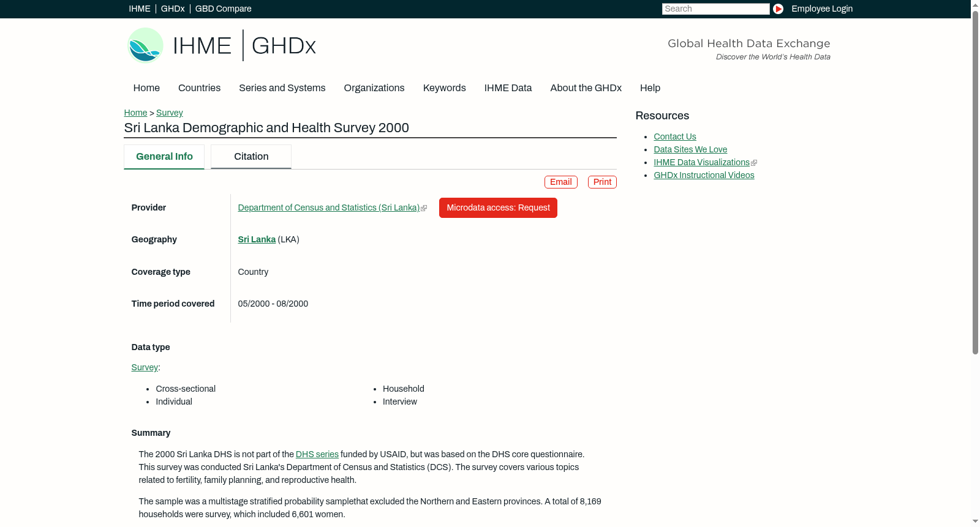Open the Contact Us resource link
Viewport: 980px width, 527px height.
click(x=675, y=137)
